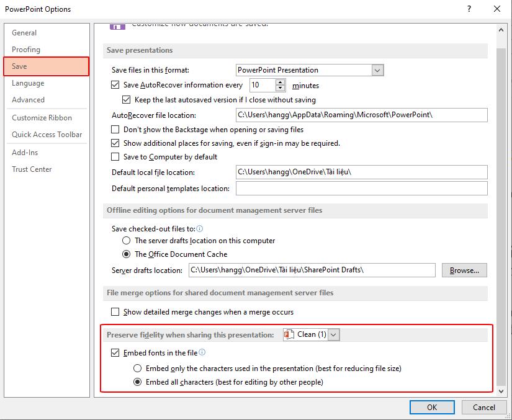Enable Don't show the Backstage checkbox
The height and width of the screenshot is (420, 512).
115,130
